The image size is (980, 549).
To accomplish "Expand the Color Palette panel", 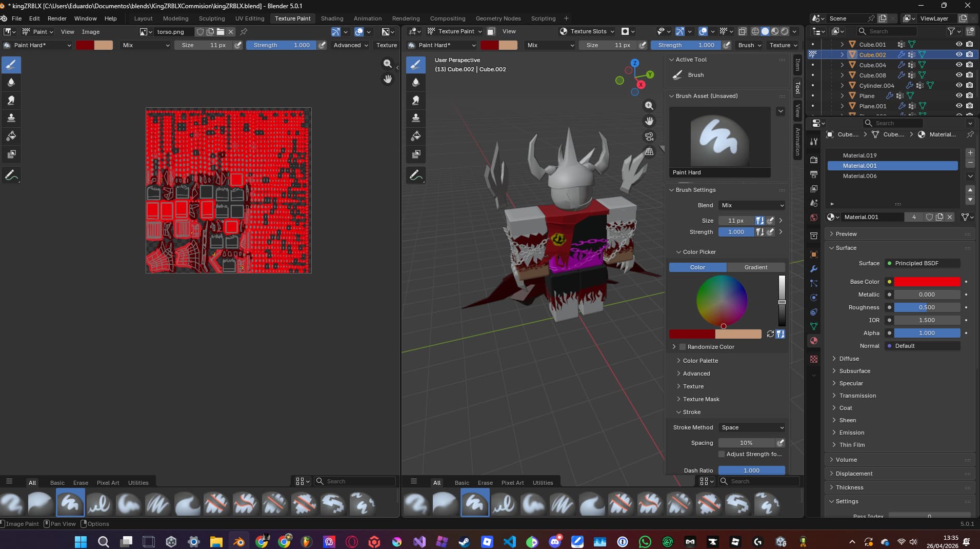I will [700, 361].
